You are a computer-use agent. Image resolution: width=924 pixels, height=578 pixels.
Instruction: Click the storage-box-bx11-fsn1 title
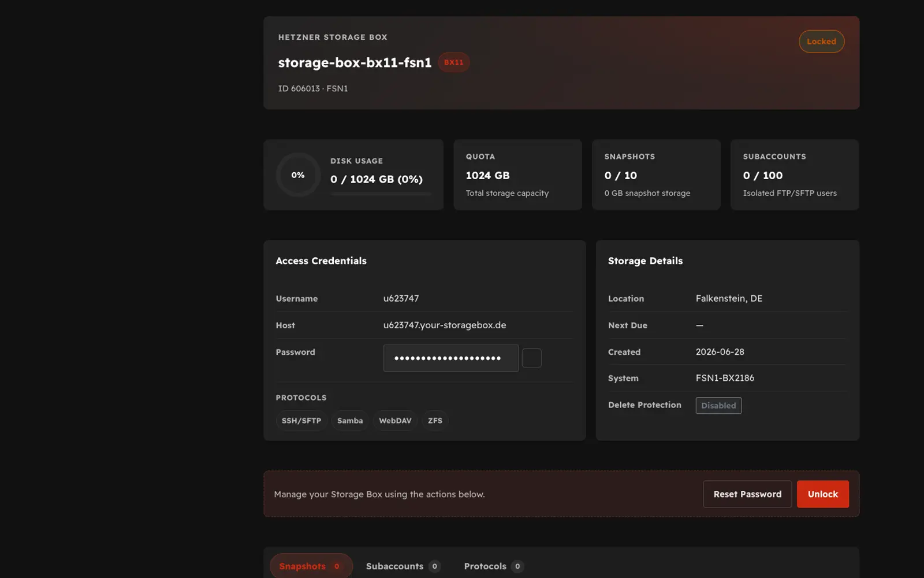click(x=355, y=62)
